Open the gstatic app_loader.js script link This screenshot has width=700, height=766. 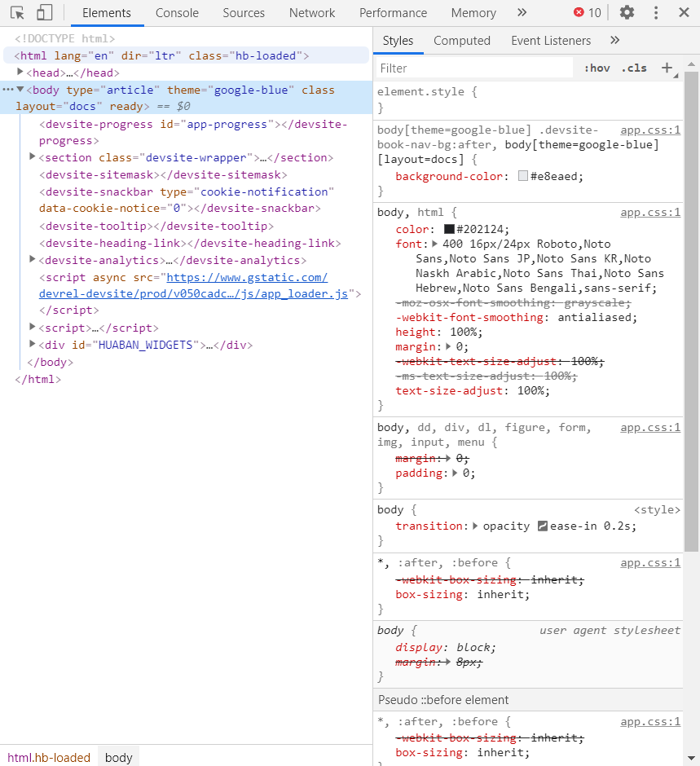click(193, 285)
